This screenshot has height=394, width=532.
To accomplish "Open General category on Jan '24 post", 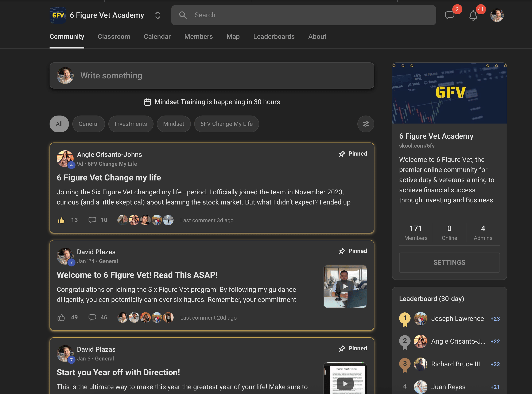I will [x=108, y=261].
